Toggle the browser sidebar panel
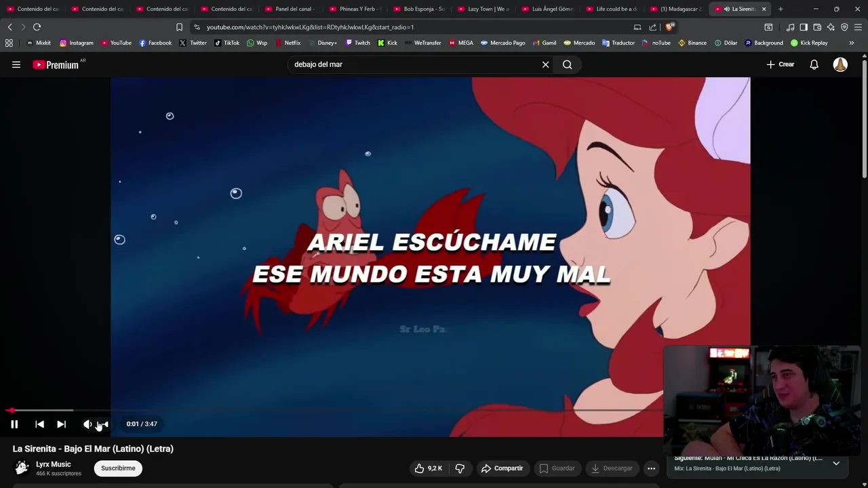 (x=804, y=27)
